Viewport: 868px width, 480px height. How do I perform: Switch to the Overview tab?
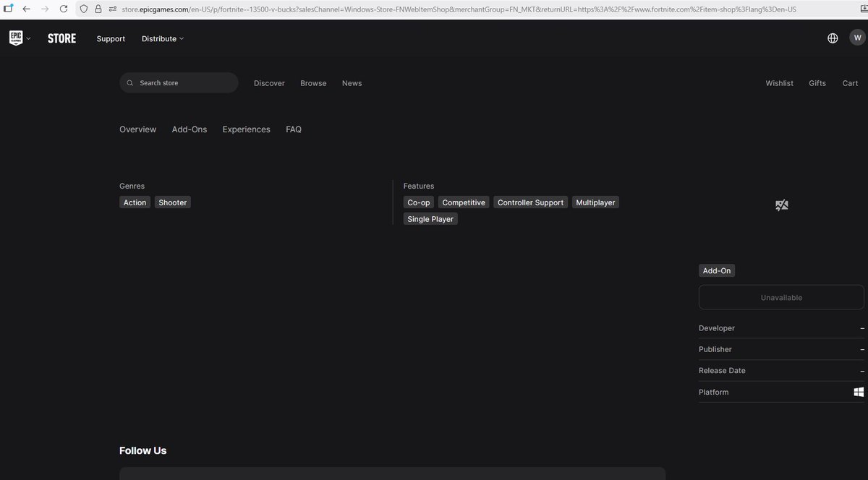[137, 129]
